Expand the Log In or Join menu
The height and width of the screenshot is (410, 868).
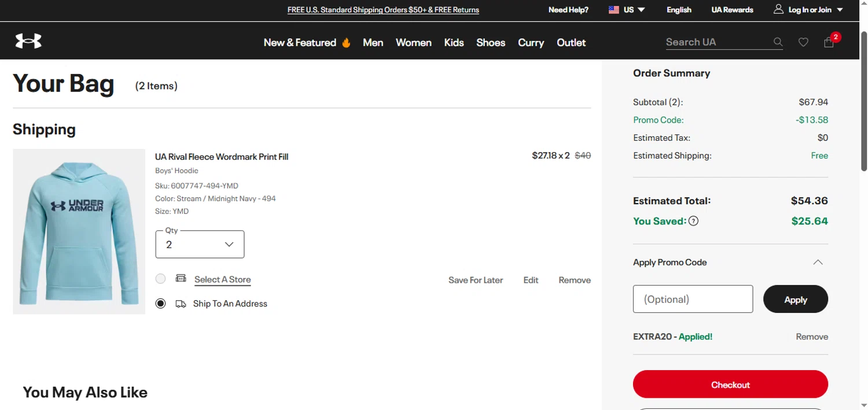pyautogui.click(x=808, y=10)
